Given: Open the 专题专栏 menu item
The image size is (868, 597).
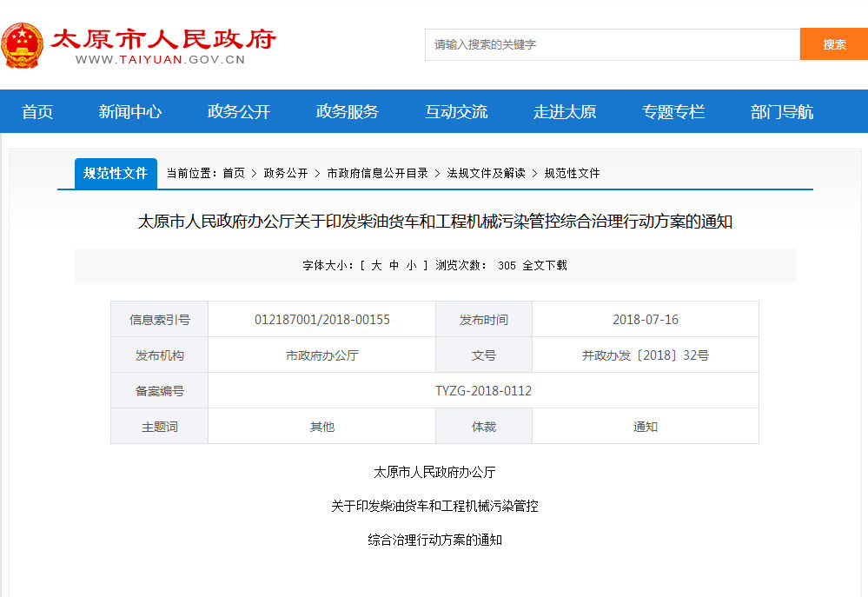Looking at the screenshot, I should (673, 112).
